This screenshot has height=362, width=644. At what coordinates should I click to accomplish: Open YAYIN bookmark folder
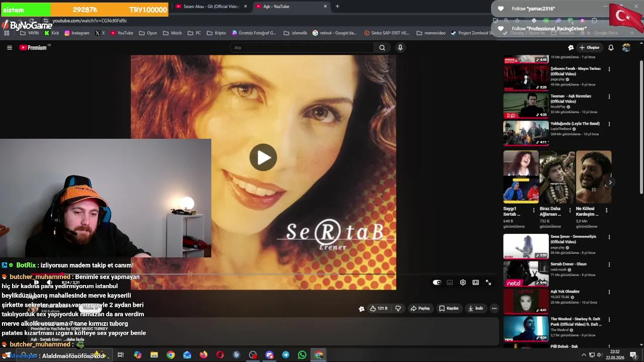pyautogui.click(x=29, y=33)
